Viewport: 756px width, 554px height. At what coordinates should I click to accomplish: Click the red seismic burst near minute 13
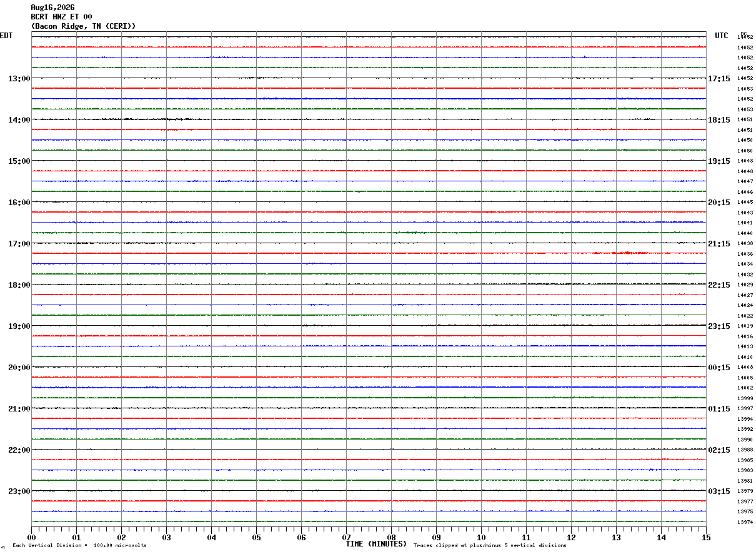coord(630,253)
